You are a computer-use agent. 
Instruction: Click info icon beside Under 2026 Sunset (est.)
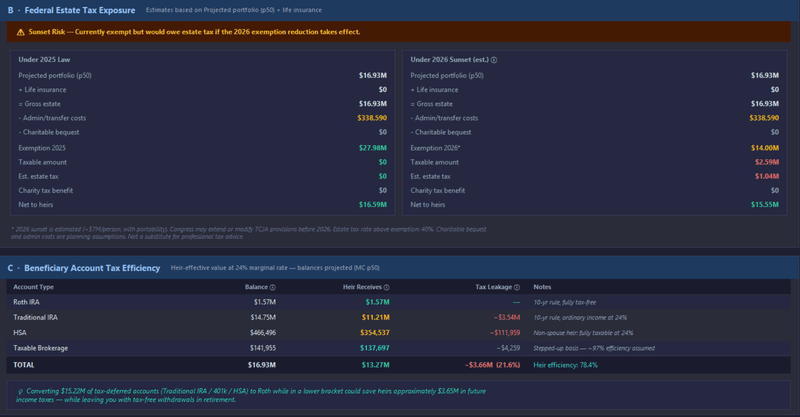point(494,60)
